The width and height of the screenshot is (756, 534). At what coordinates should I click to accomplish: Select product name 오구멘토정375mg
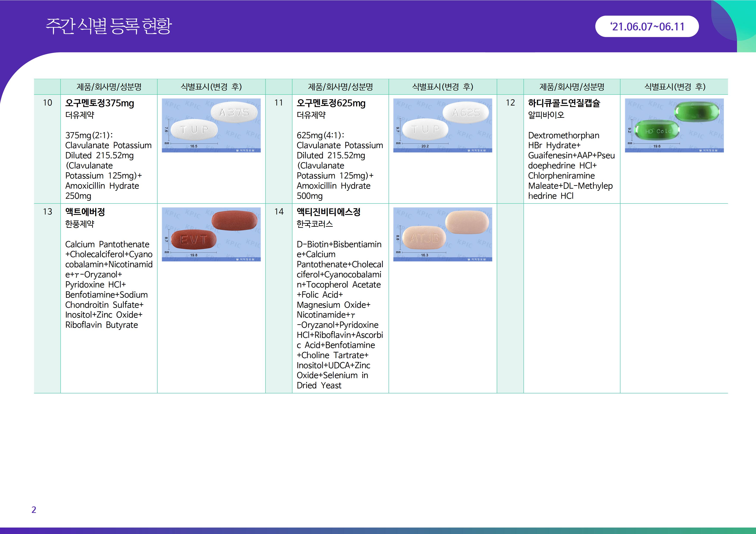point(99,103)
